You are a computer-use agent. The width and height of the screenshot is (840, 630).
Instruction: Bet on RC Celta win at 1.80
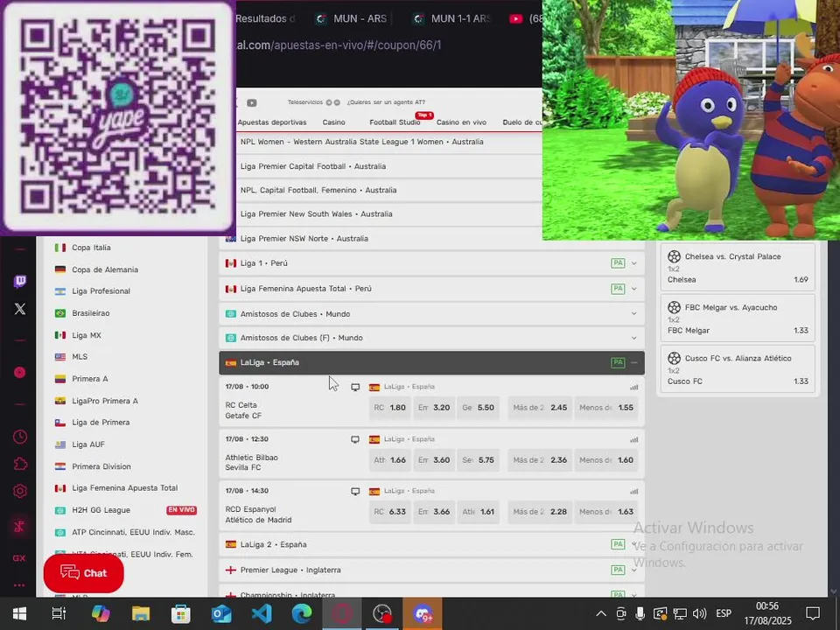390,408
